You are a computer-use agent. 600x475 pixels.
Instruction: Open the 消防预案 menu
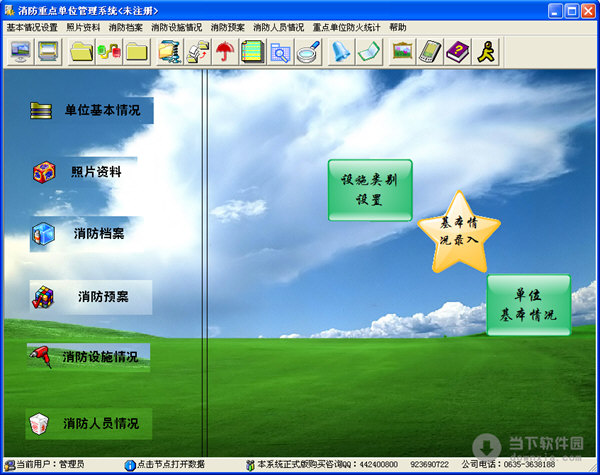(x=227, y=28)
